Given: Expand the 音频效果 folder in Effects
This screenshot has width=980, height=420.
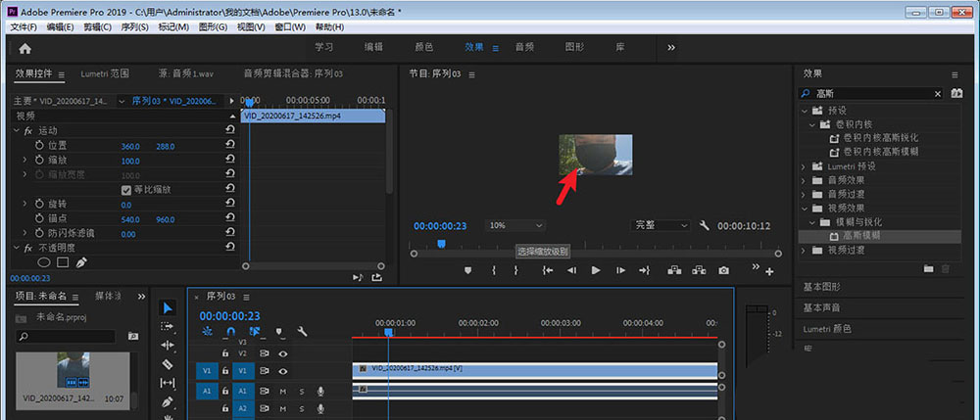Looking at the screenshot, I should 804,180.
